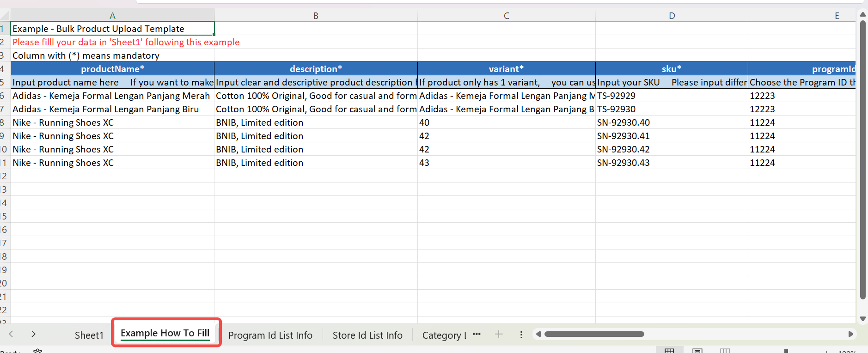This screenshot has height=353, width=868.
Task: Select 'Column with (*) means mandatory' cell
Action: pyautogui.click(x=112, y=55)
